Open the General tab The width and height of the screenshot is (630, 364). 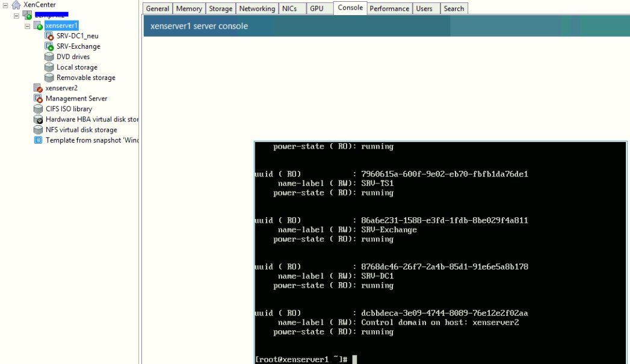[x=157, y=8]
